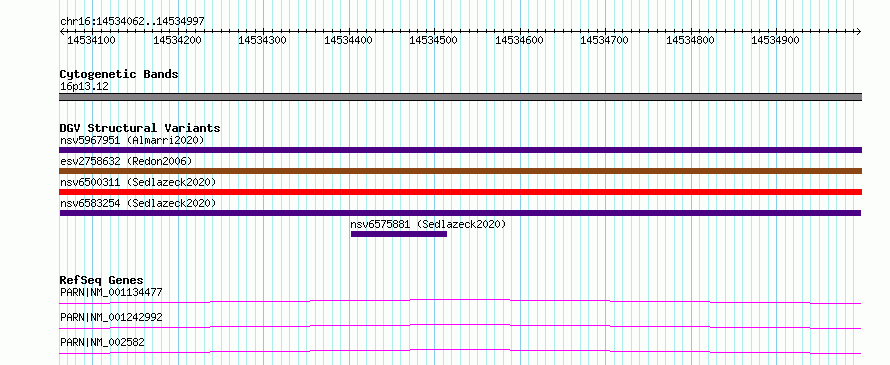Click ruler position 14534200
The width and height of the screenshot is (890, 365).
pyautogui.click(x=178, y=40)
